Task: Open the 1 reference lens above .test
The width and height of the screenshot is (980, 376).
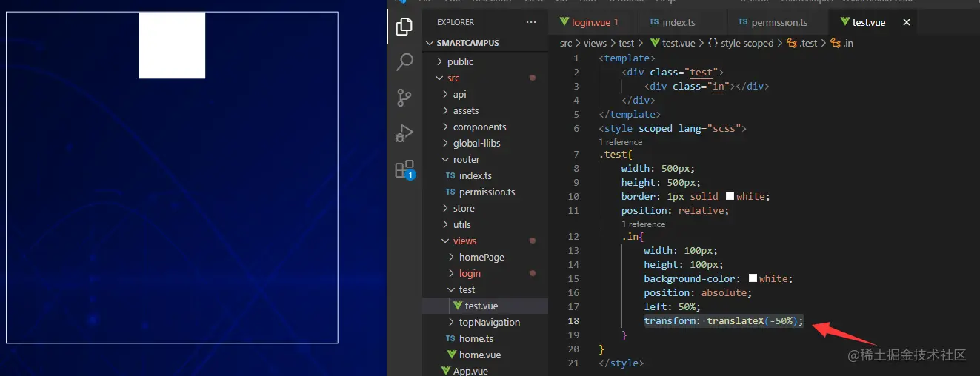Action: [x=621, y=142]
